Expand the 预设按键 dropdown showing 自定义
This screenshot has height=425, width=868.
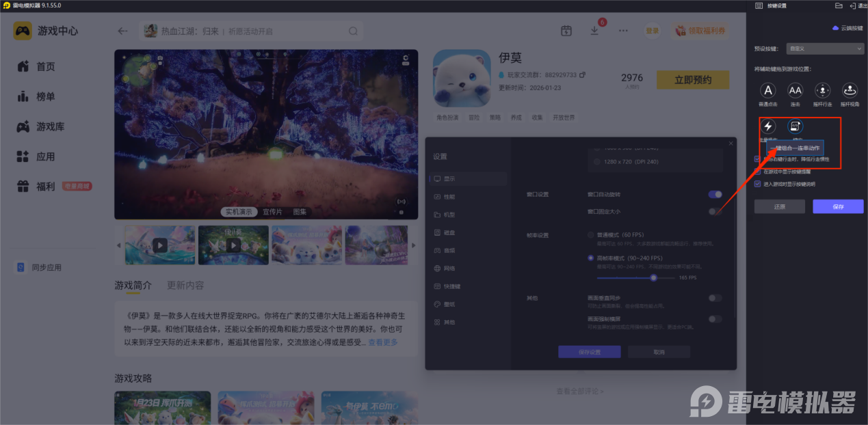825,49
